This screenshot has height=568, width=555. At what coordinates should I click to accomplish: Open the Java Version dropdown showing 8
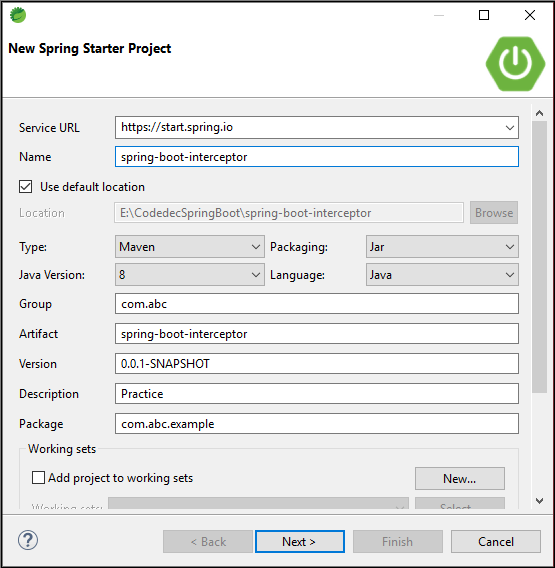[x=190, y=275]
